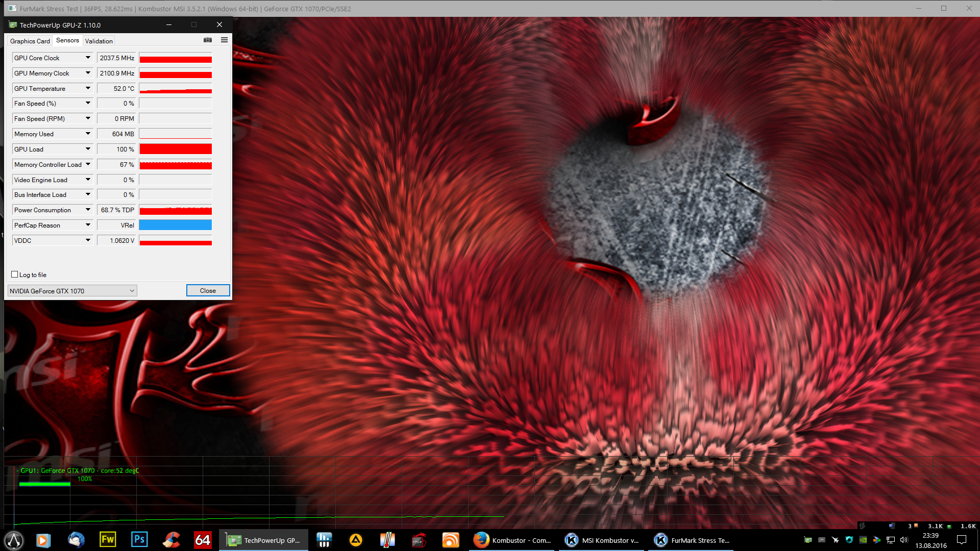This screenshot has width=980, height=551.
Task: Open Thunderbird mail from the taskbar
Action: 76,540
